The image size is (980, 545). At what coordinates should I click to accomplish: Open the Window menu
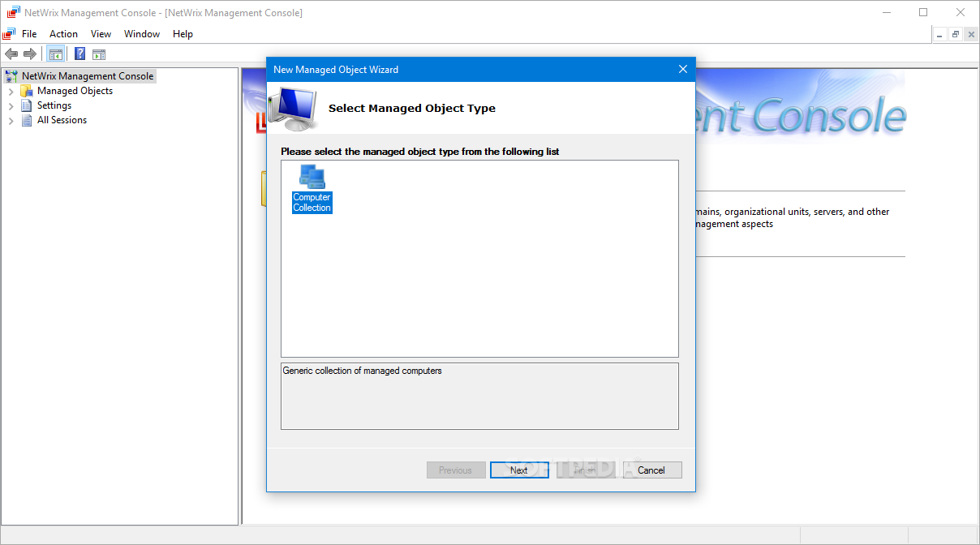coord(142,34)
